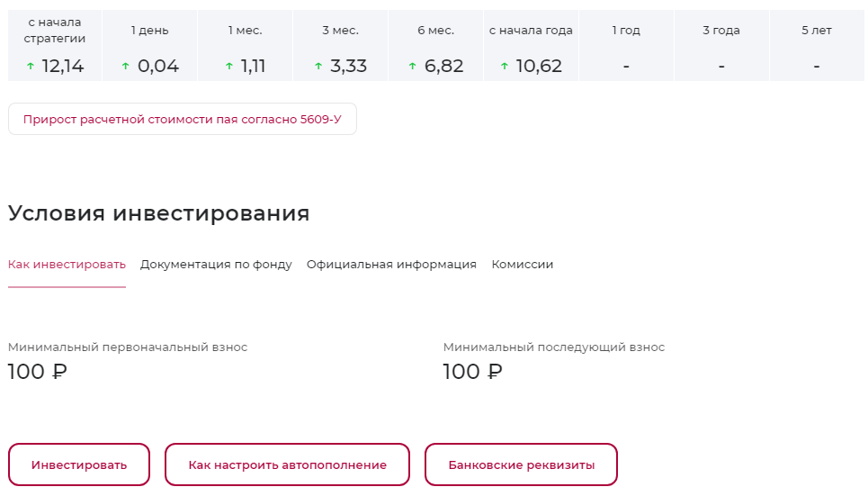Screen dimensions: 868x496
Task: Select the с начала года header
Action: (x=531, y=31)
